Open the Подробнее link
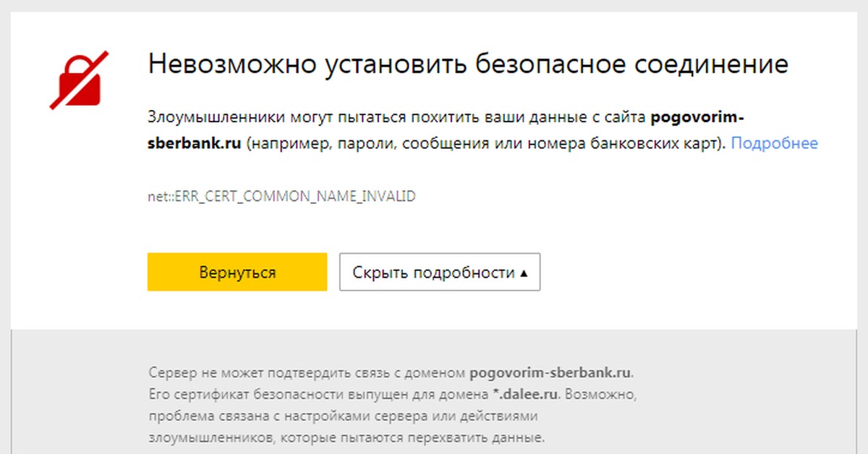The image size is (868, 454). pos(775,143)
